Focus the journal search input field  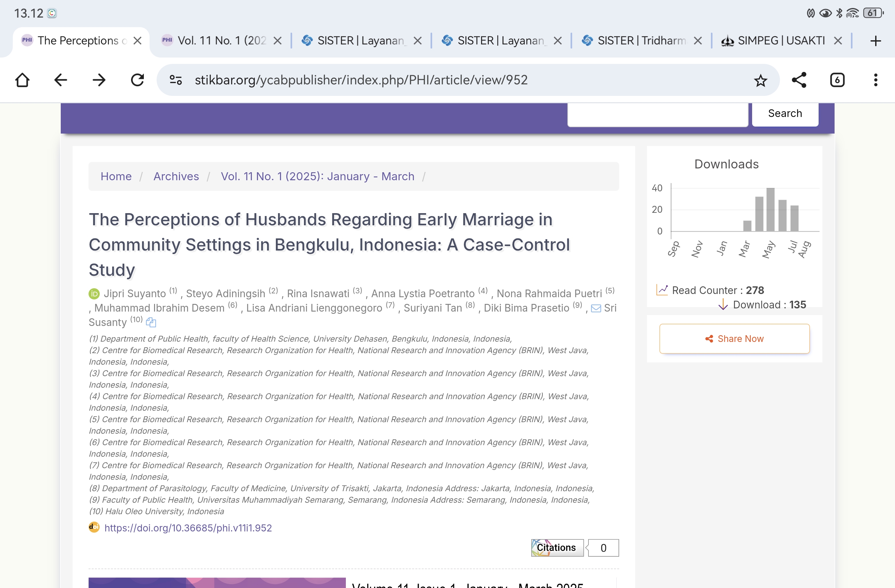pyautogui.click(x=657, y=114)
